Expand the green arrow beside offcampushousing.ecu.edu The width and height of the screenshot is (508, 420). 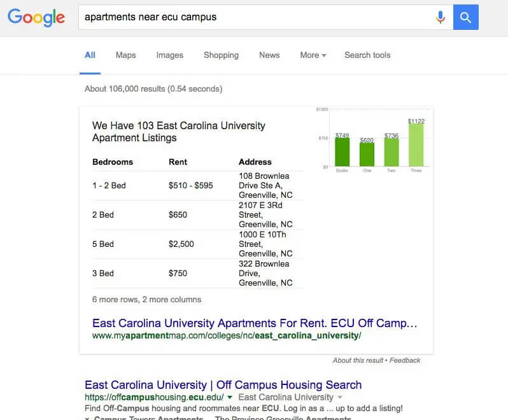click(x=230, y=397)
